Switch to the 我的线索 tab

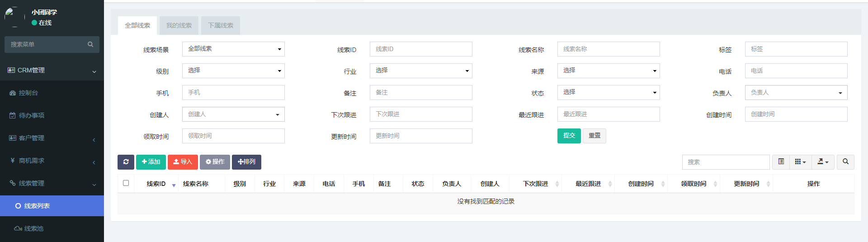179,25
